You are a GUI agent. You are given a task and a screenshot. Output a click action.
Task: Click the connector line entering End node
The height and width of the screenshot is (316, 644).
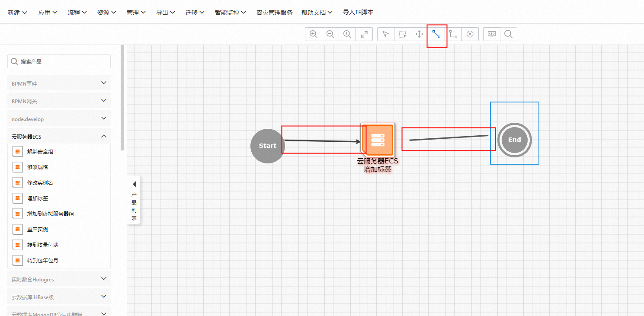point(449,137)
